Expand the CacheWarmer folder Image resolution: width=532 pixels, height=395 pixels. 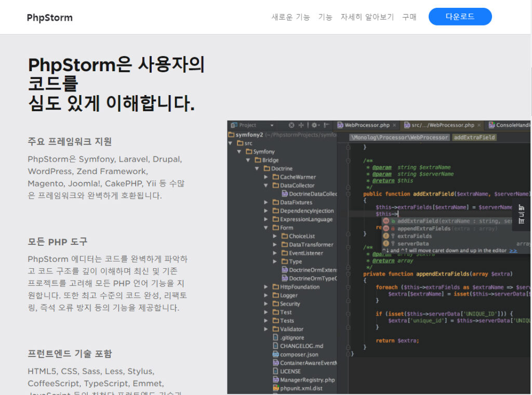point(267,177)
